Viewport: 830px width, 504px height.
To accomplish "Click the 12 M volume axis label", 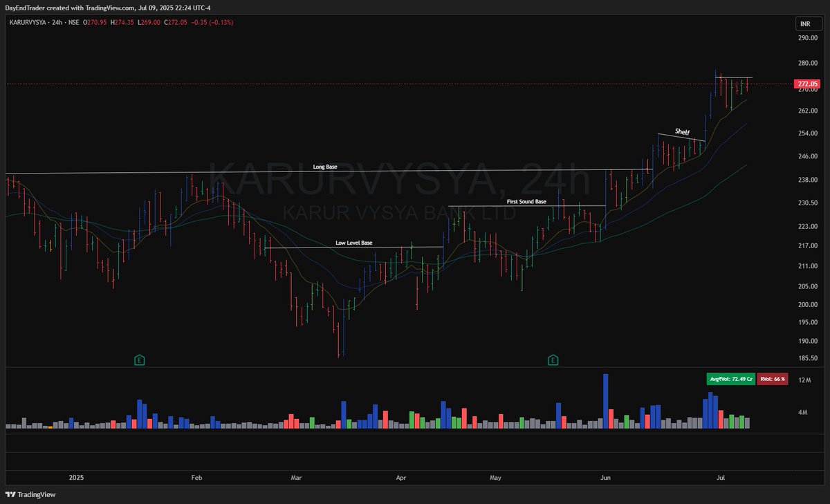I will coord(804,381).
